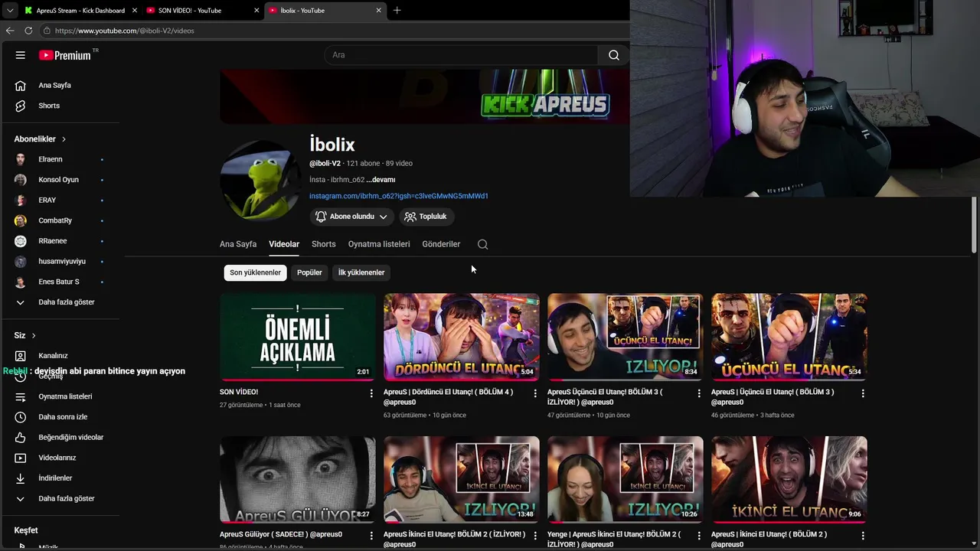Close the İbolix YouTube browser tab

(x=378, y=10)
